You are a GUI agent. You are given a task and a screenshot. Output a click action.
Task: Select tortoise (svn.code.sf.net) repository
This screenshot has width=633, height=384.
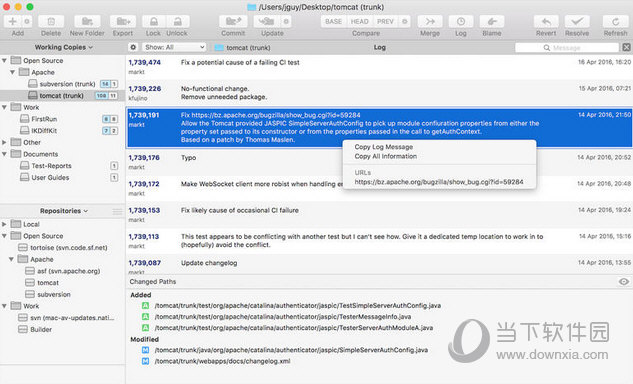62,248
